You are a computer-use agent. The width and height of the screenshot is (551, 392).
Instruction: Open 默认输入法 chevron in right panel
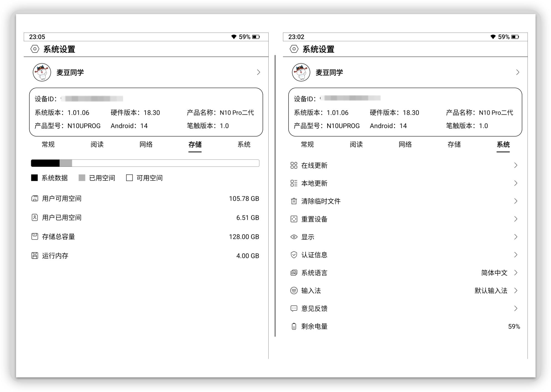(516, 290)
